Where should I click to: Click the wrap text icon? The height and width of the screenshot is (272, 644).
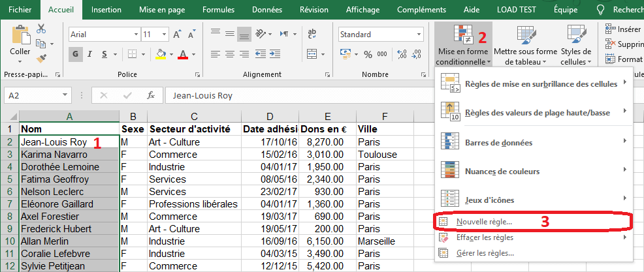tap(312, 34)
